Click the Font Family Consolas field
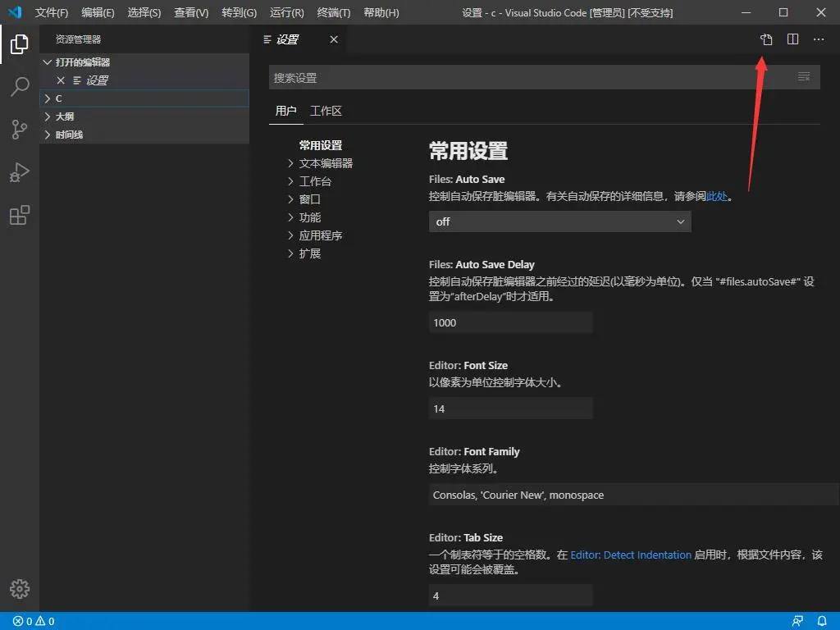 (634, 495)
